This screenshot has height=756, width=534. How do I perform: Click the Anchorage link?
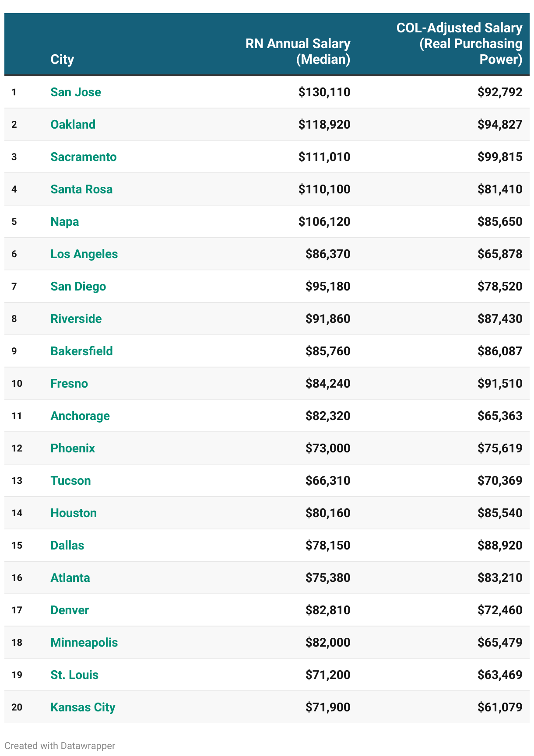(80, 416)
